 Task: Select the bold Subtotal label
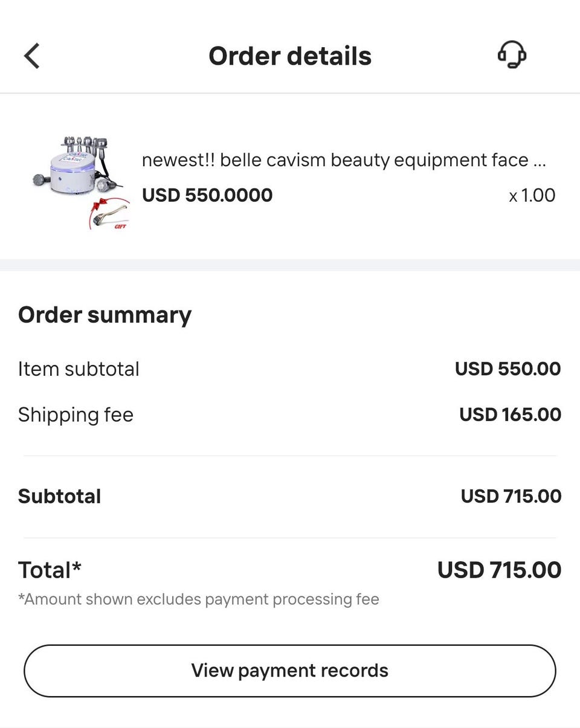(x=59, y=496)
